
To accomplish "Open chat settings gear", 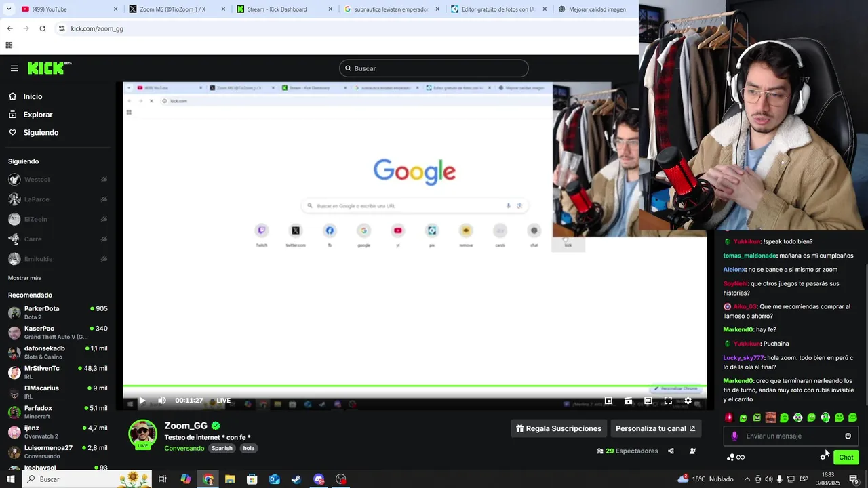I will click(823, 457).
